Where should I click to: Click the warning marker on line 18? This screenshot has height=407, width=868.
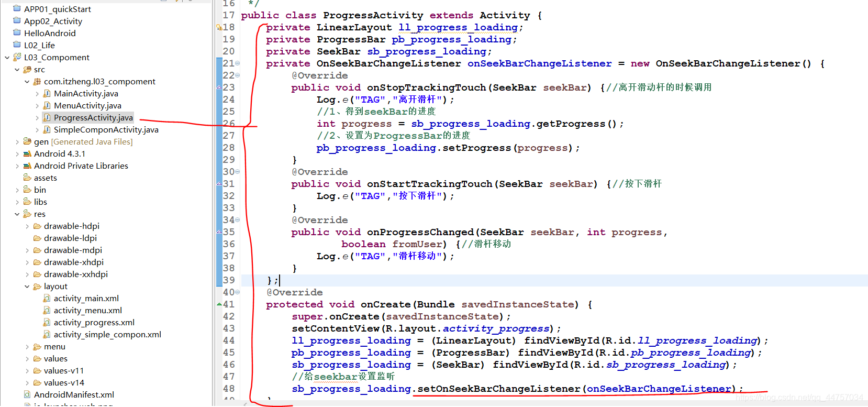(x=219, y=27)
